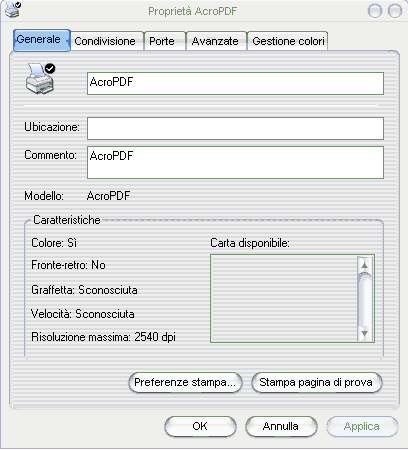Screen dimensions: 408x450
Task: Open the Porte tab
Action: click(164, 41)
